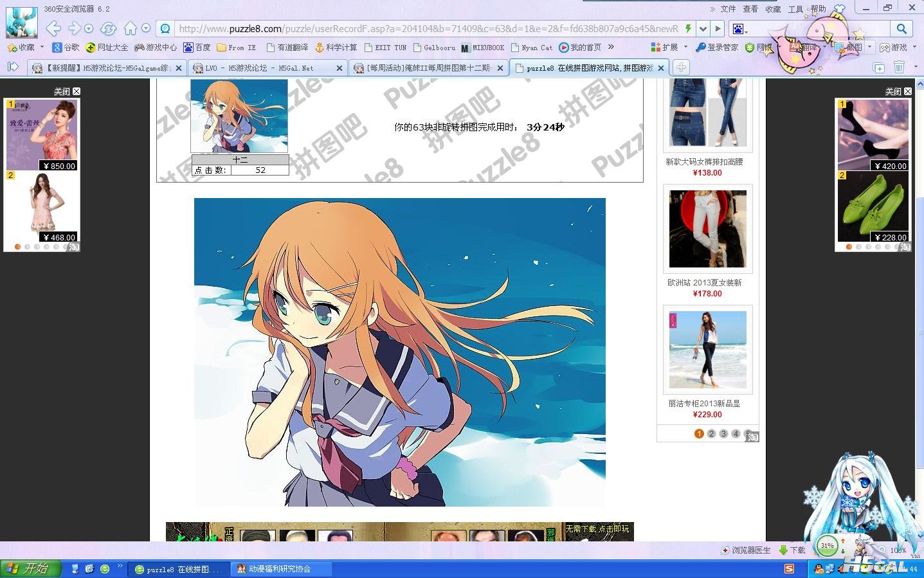
Task: Open the Nyan Cat bookmark
Action: [532, 48]
